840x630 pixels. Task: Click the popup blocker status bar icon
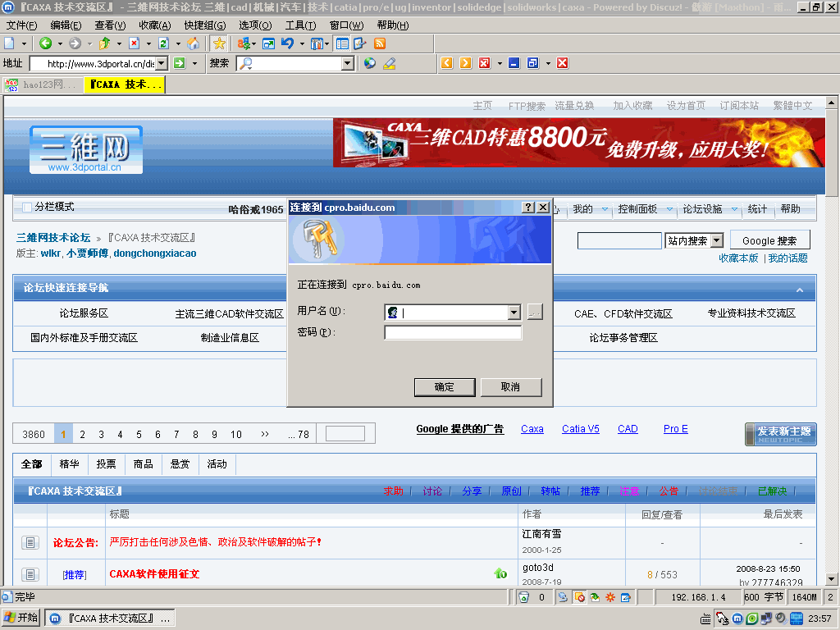click(580, 597)
